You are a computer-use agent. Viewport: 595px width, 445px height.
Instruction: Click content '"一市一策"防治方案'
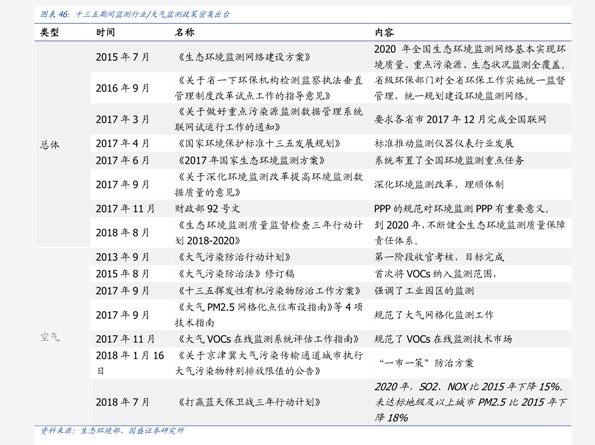[x=427, y=363]
